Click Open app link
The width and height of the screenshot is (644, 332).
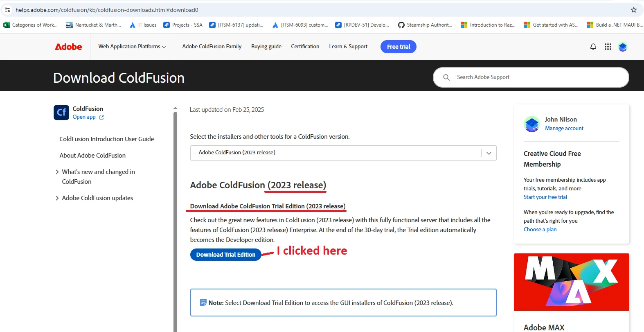pyautogui.click(x=84, y=117)
